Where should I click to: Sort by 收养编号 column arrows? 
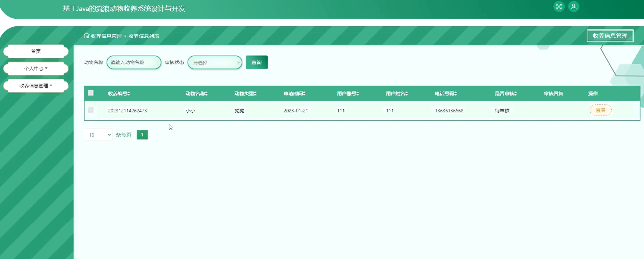129,94
